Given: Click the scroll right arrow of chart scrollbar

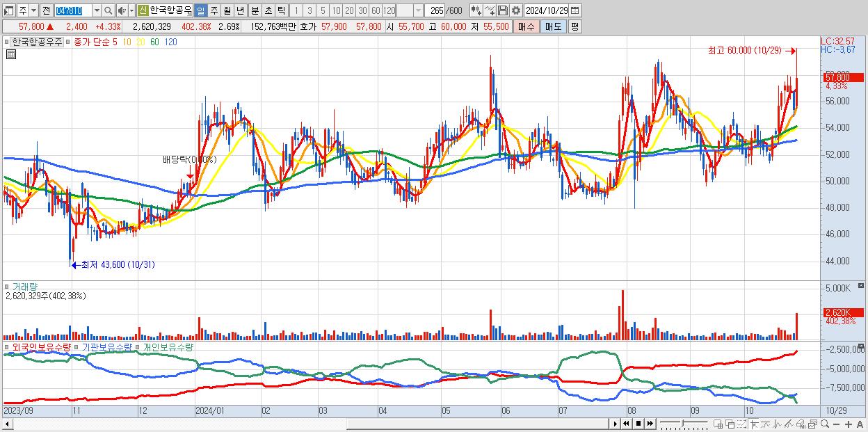Looking at the screenshot, I should (615, 424).
